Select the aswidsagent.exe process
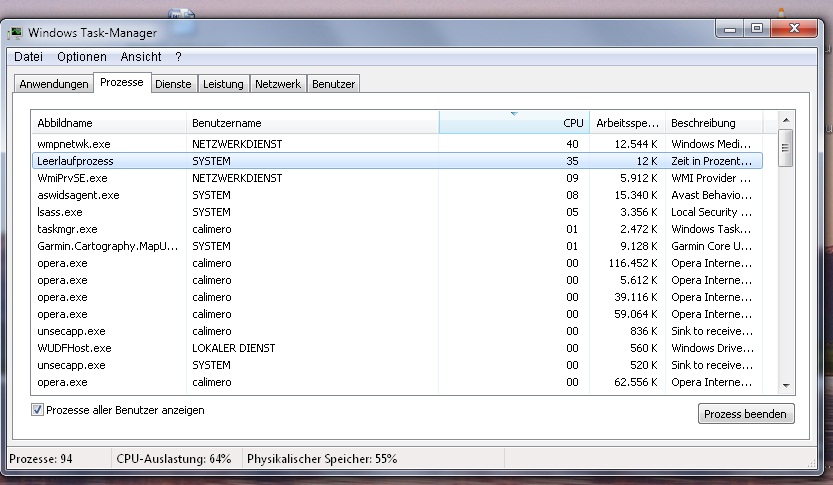This screenshot has height=485, width=833. (x=397, y=195)
